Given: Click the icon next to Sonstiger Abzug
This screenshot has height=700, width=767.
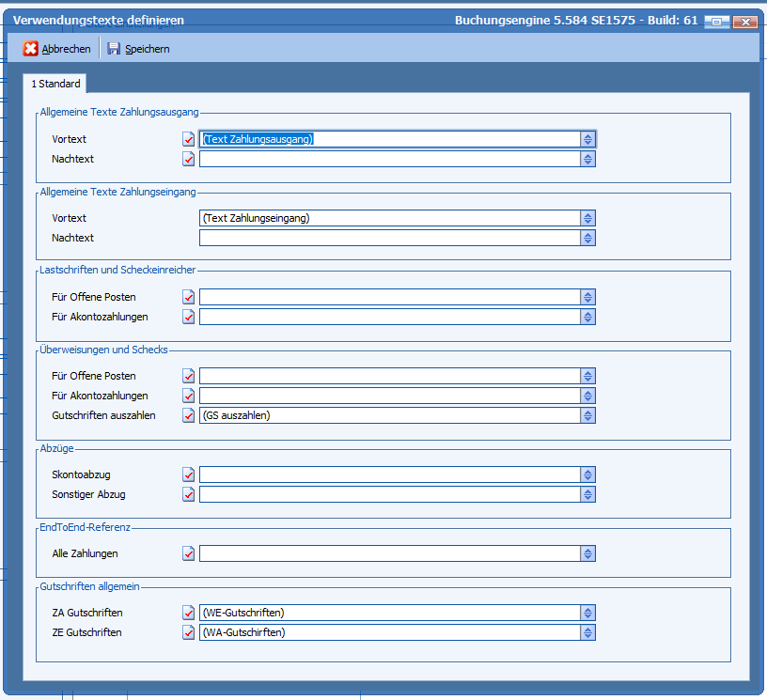Looking at the screenshot, I should pos(189,494).
